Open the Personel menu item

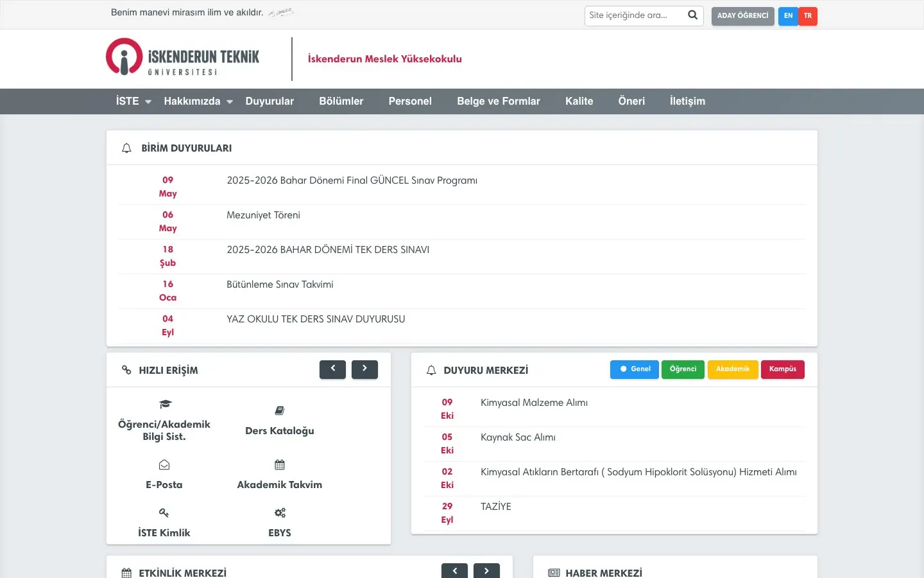coord(410,101)
